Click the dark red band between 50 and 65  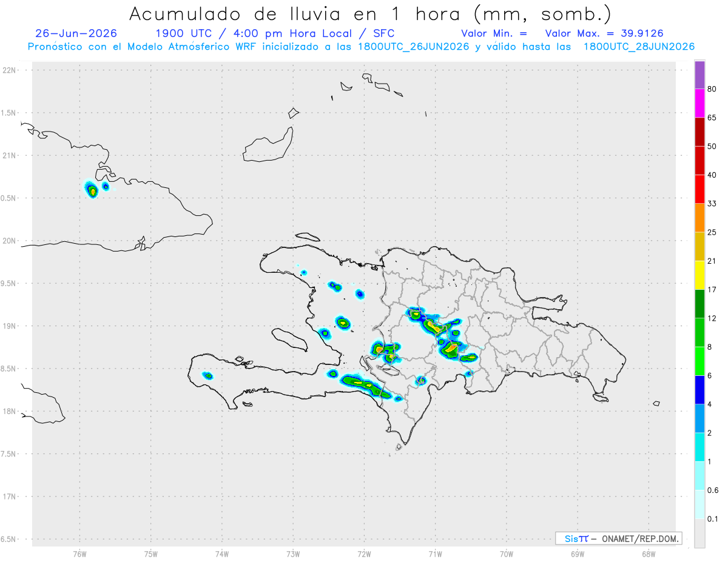(699, 132)
